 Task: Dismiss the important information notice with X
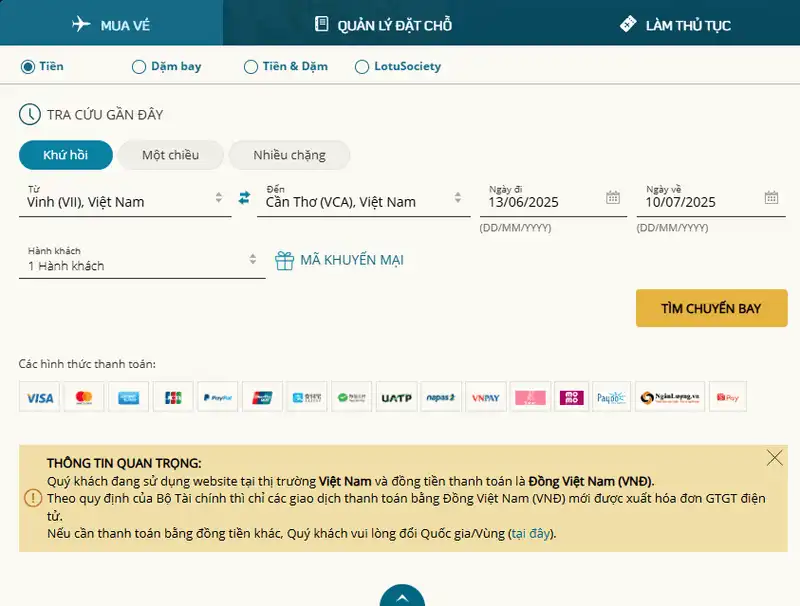(774, 458)
